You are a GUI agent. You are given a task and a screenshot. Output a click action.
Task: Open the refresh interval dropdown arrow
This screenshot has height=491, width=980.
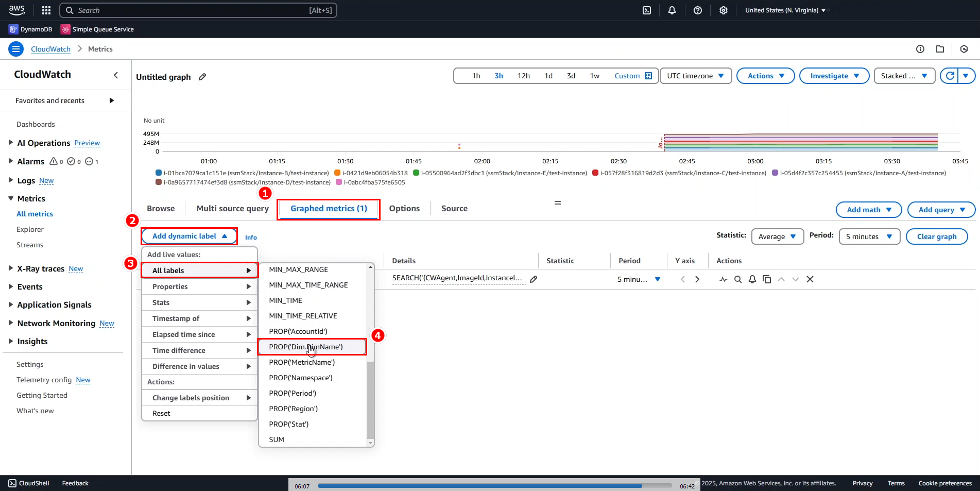pos(966,76)
